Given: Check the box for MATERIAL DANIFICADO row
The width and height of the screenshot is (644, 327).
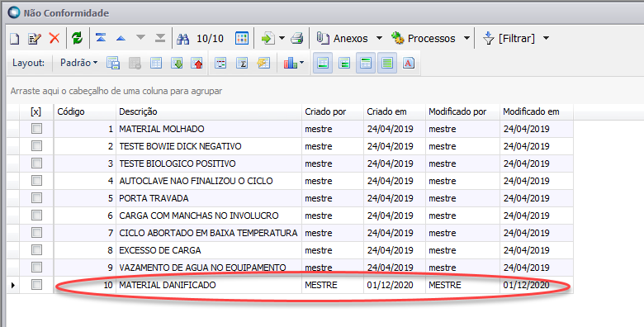Looking at the screenshot, I should (36, 284).
